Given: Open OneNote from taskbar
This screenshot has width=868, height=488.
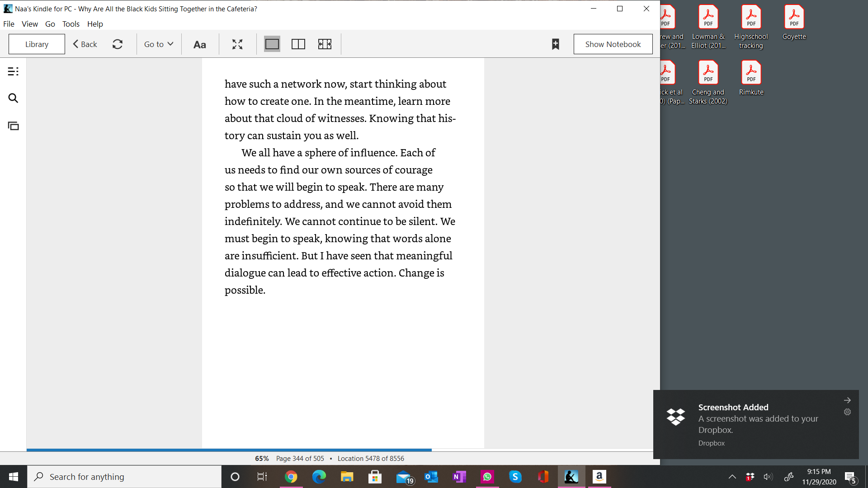Looking at the screenshot, I should pyautogui.click(x=459, y=477).
